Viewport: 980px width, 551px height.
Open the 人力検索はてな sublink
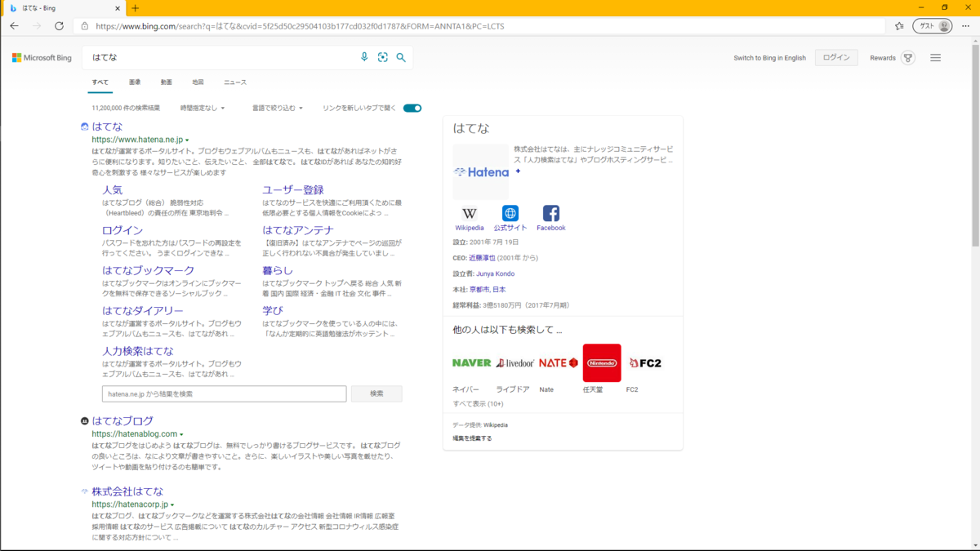[138, 351]
